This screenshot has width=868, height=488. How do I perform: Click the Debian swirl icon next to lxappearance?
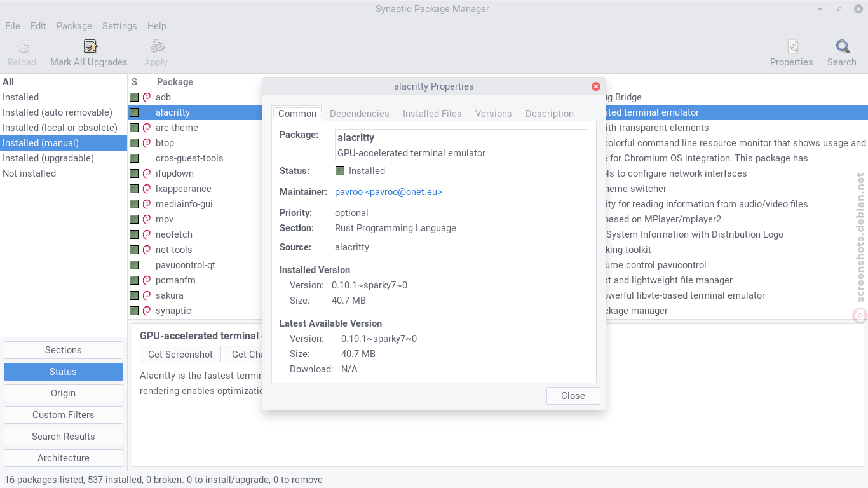(147, 189)
